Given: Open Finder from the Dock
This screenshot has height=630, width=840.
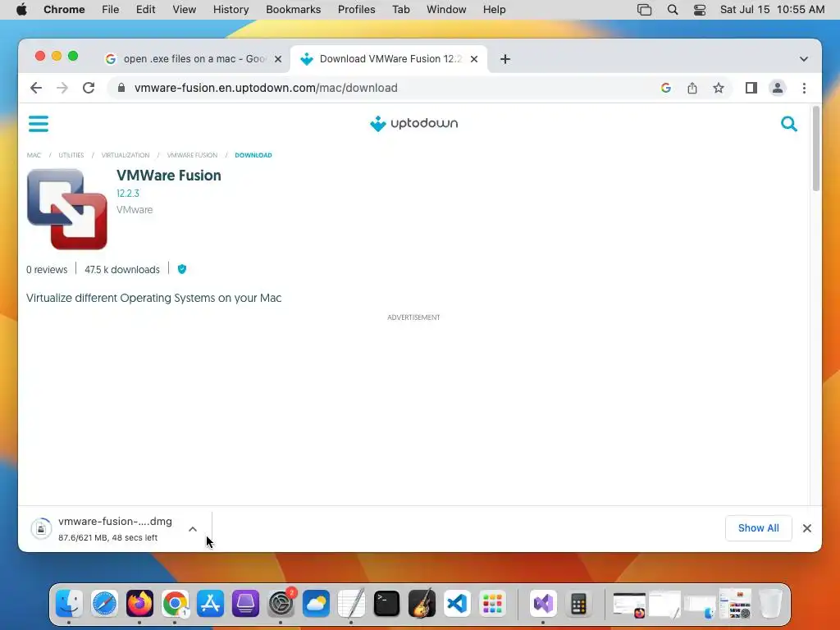Looking at the screenshot, I should click(69, 604).
